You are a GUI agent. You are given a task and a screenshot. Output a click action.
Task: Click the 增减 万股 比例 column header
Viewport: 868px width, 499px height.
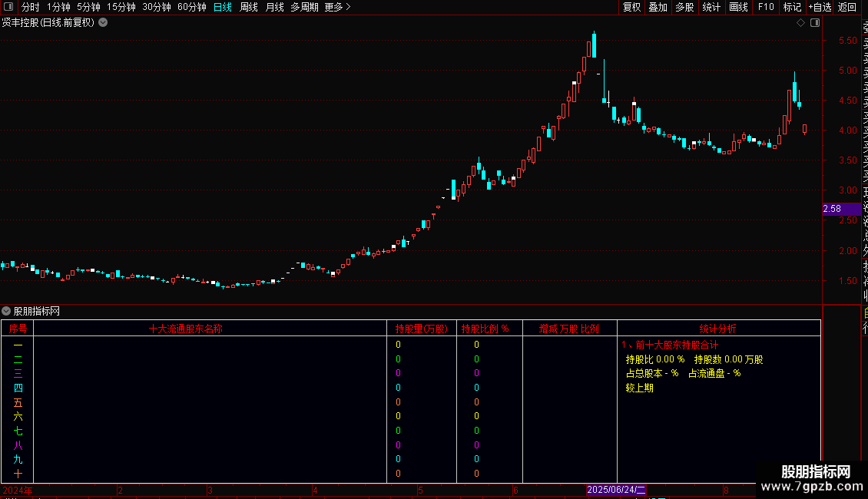click(x=570, y=329)
